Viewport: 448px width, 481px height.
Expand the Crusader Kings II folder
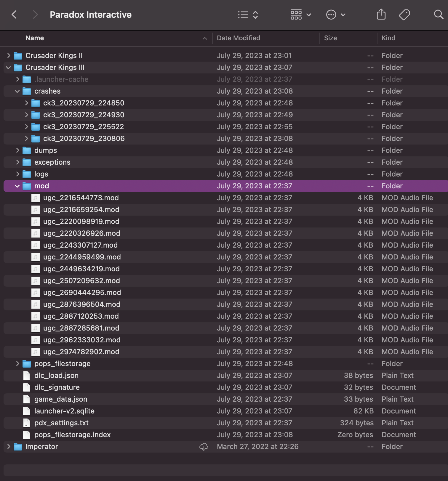click(x=8, y=56)
